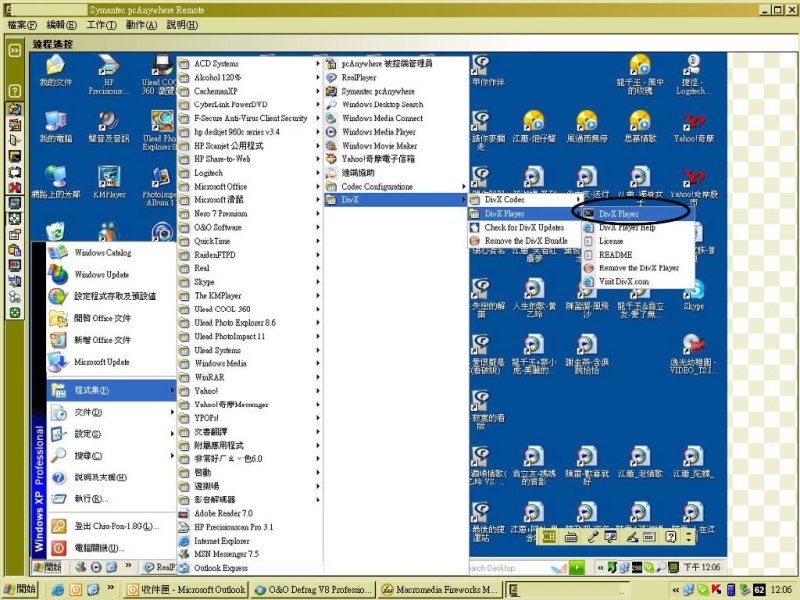Open the 工作(T) menu

coord(101,25)
